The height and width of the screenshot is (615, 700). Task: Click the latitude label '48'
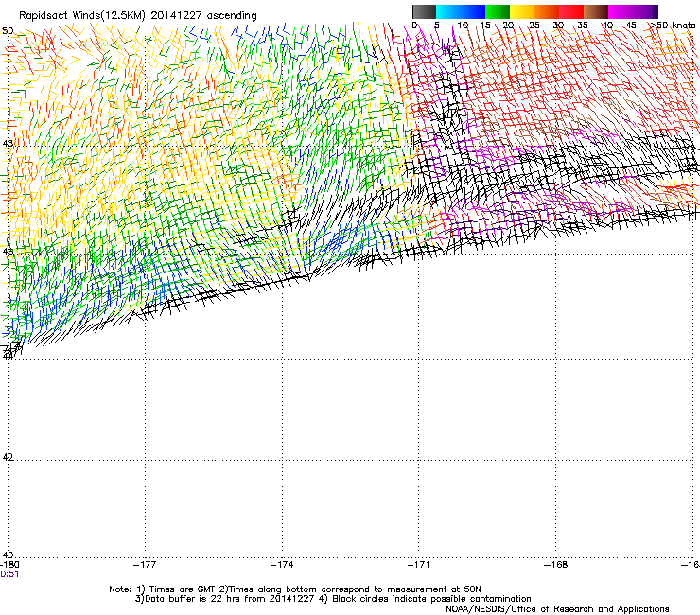pos(8,144)
